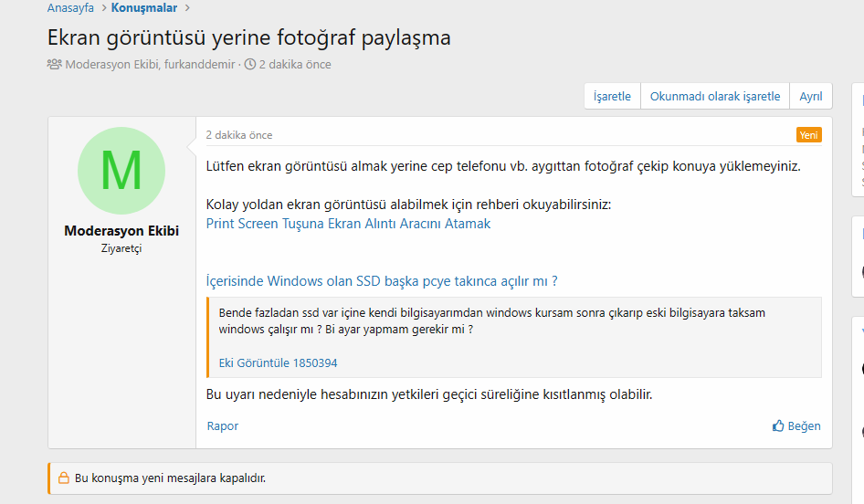Like the post with the Beğen thumbs-up
The image size is (864, 504).
coord(796,426)
